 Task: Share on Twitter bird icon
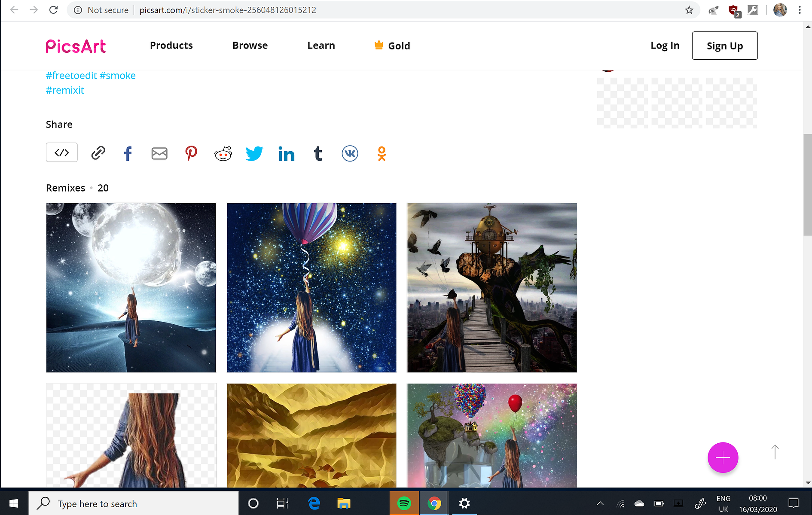(x=254, y=153)
